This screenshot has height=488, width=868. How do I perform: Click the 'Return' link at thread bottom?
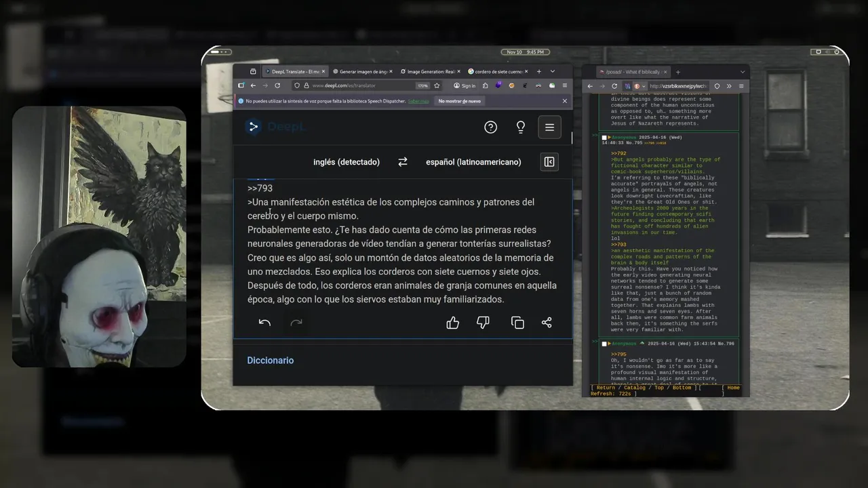(606, 388)
